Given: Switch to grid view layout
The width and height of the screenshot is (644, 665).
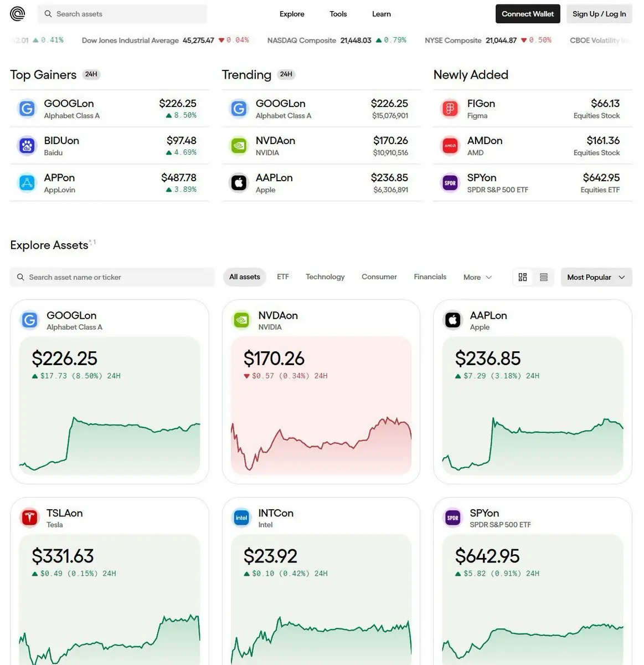Looking at the screenshot, I should pyautogui.click(x=523, y=277).
